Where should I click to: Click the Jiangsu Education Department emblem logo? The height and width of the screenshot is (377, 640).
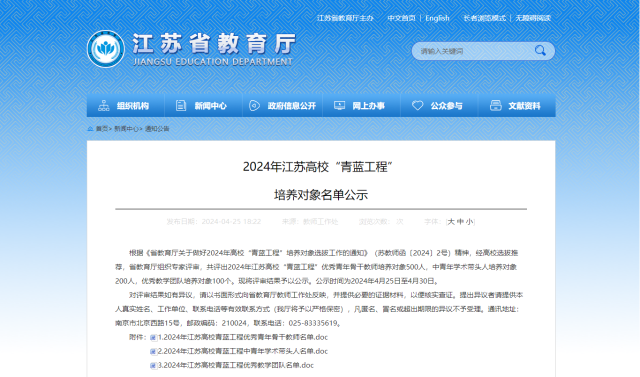(x=106, y=49)
